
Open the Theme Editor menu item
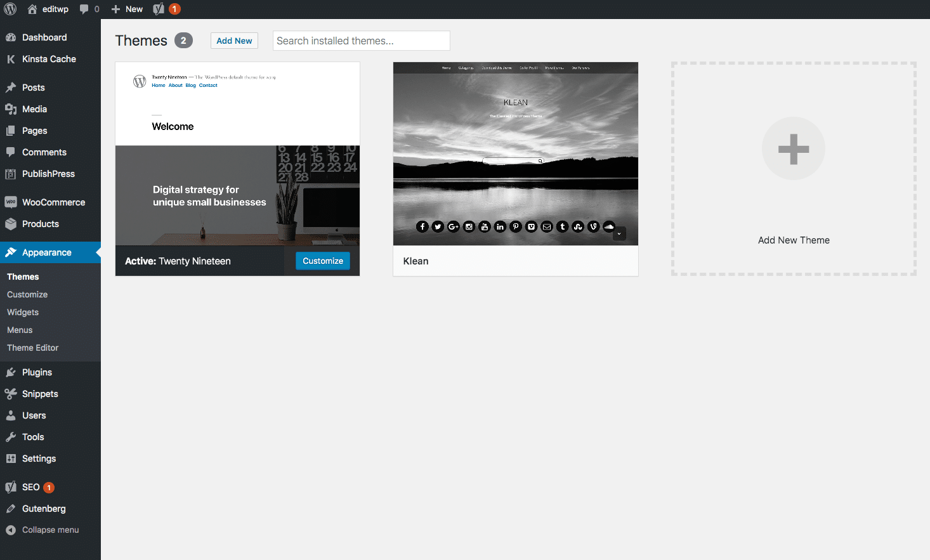coord(32,348)
